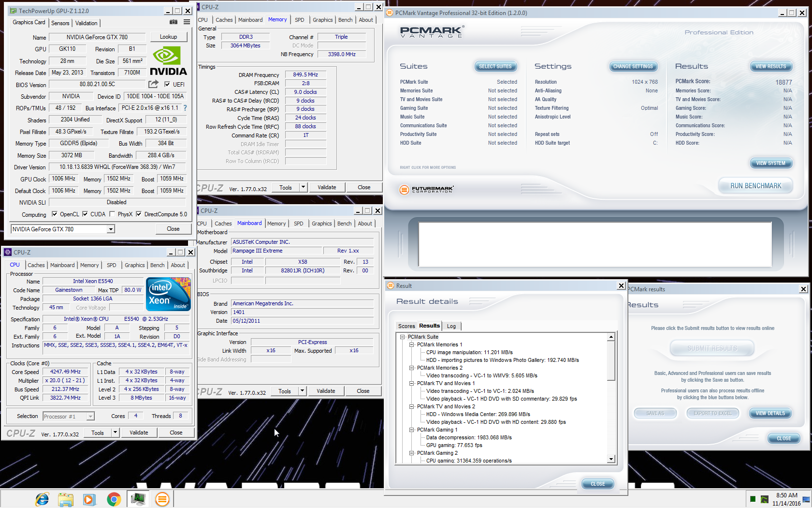
Task: Switch to Scores tab in Result details
Action: tap(406, 326)
